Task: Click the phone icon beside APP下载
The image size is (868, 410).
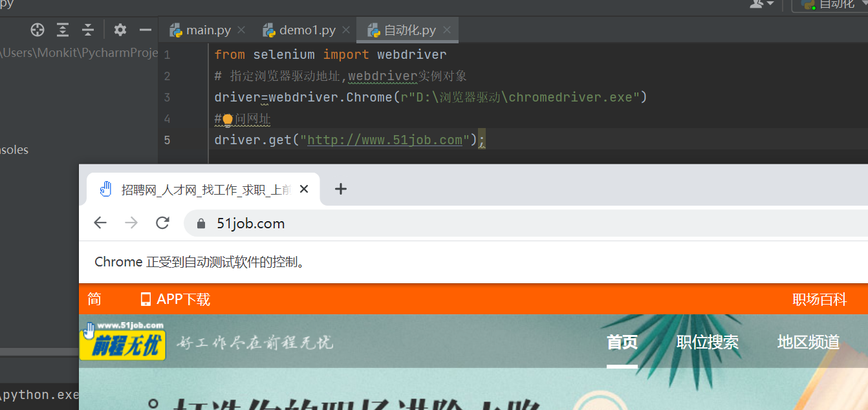Action: tap(146, 299)
